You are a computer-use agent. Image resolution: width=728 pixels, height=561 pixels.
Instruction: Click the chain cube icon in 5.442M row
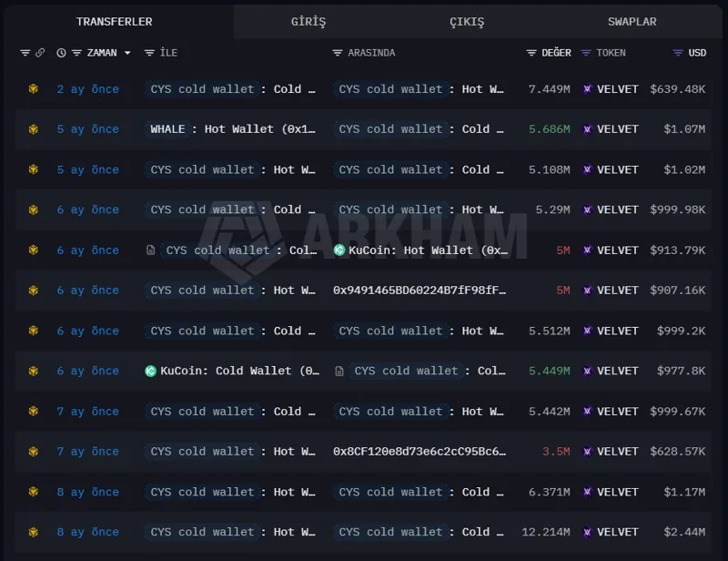pos(34,412)
